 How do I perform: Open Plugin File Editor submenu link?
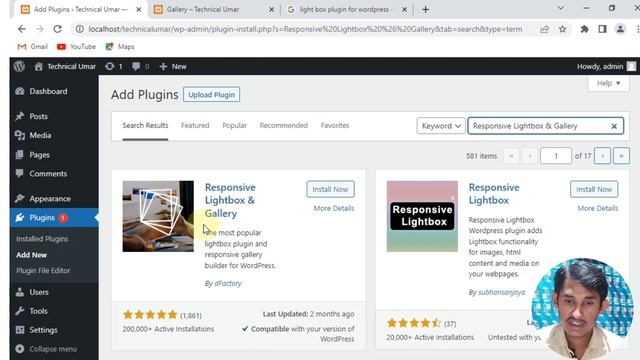[x=43, y=271]
